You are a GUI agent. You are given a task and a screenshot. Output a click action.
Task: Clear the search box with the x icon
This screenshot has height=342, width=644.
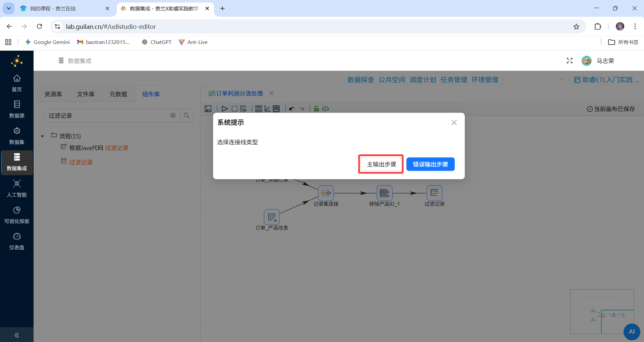[173, 115]
